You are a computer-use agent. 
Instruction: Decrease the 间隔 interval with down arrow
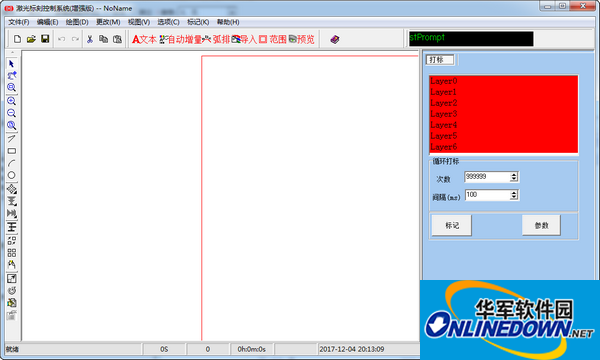(514, 198)
